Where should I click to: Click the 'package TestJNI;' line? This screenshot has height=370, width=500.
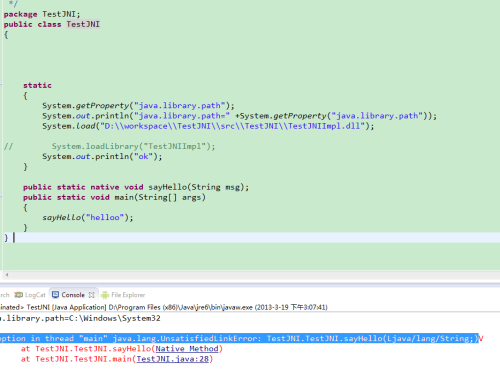tap(42, 14)
